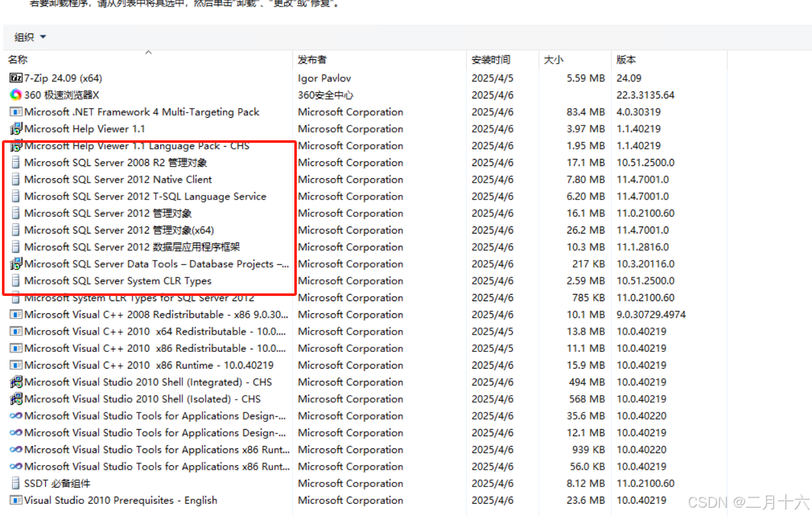Select Visual Studio 2010 Shell (Integrated) - CHS name
The width and height of the screenshot is (812, 516).
click(x=148, y=382)
